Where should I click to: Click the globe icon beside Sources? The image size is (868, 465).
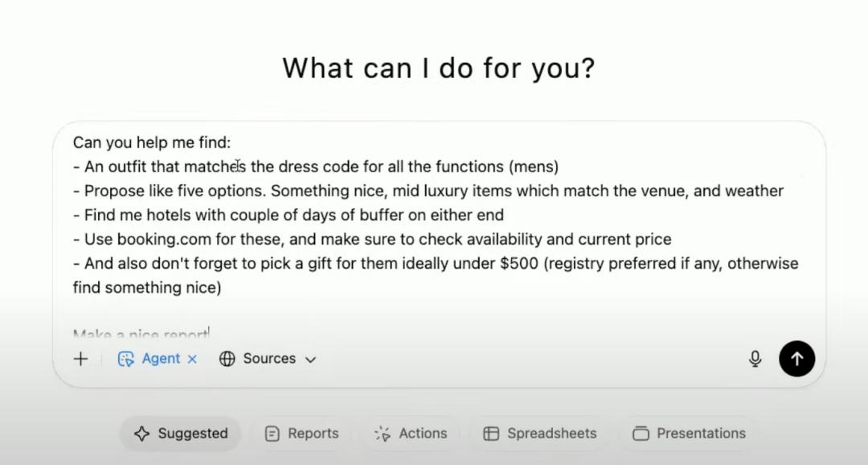coord(227,359)
